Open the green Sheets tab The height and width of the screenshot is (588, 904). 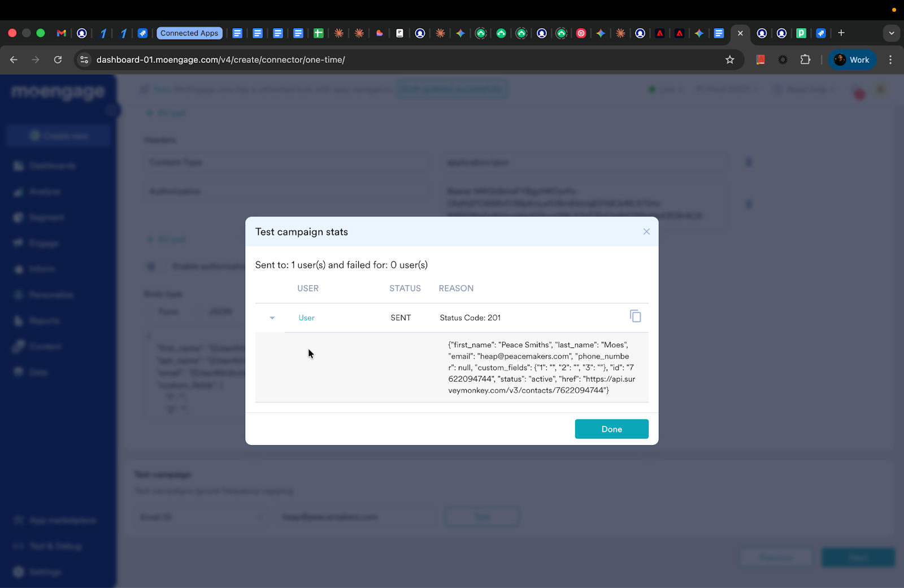(319, 33)
